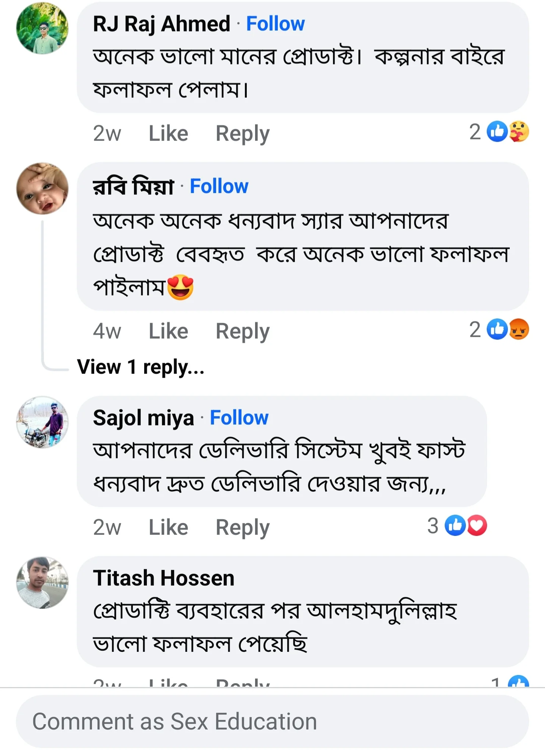Click the care emoji reaction on RJ Raj Ahmed's comment
The width and height of the screenshot is (545, 756).
click(x=519, y=131)
